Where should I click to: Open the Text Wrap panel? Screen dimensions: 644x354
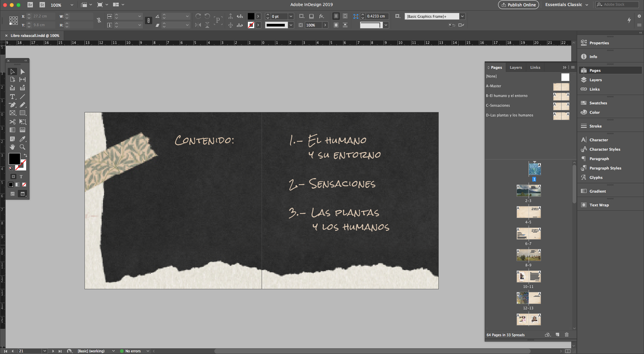click(x=599, y=205)
